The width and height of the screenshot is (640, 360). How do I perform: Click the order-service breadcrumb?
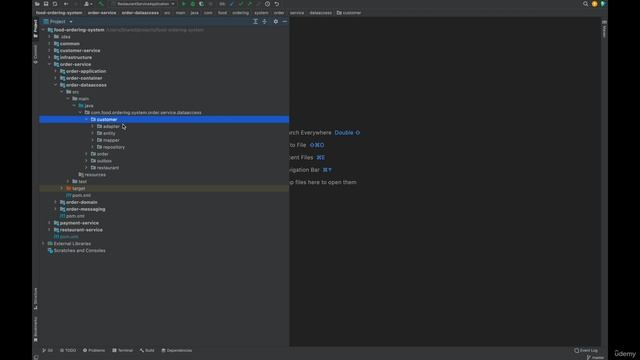coord(102,13)
